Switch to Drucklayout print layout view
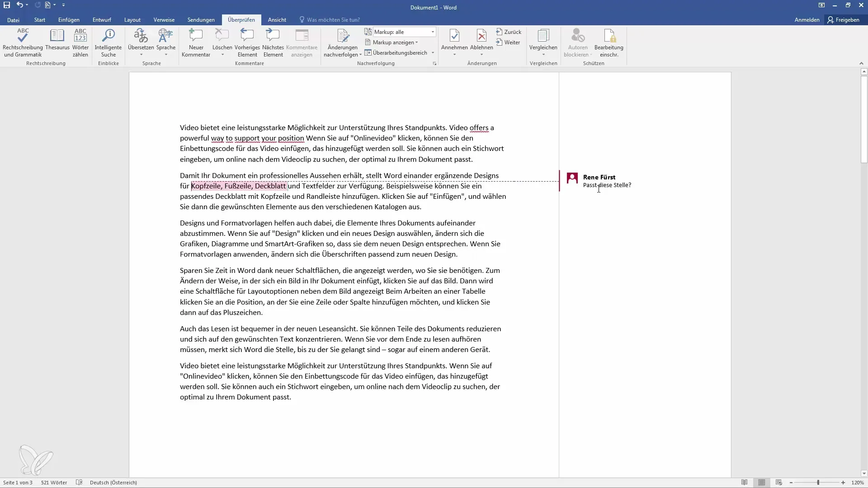Viewport: 868px width, 488px height. [762, 483]
